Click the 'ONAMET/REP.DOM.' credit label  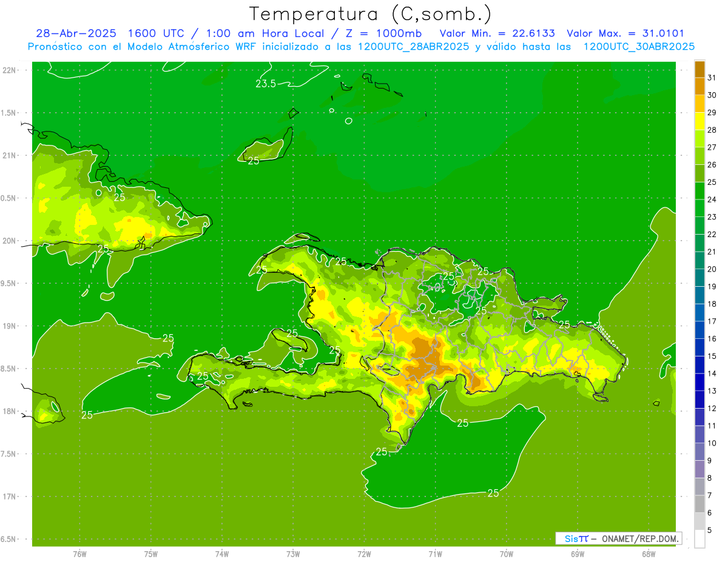click(639, 538)
